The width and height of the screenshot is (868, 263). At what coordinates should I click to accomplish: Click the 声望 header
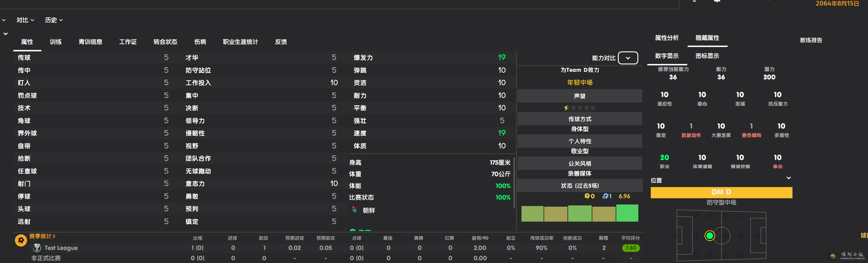point(580,96)
